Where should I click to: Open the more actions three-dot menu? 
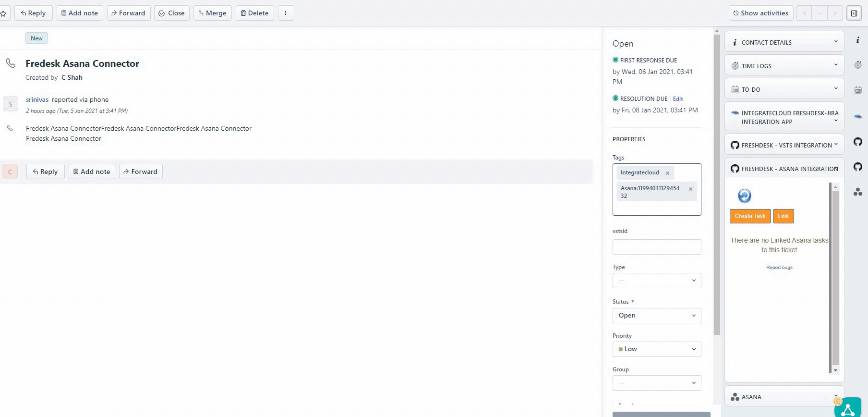[x=286, y=13]
